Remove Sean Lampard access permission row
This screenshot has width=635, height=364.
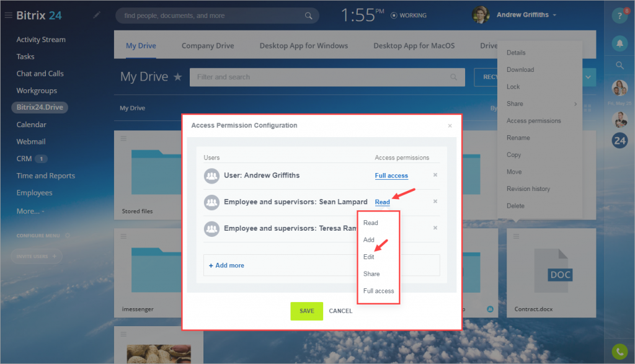click(435, 202)
